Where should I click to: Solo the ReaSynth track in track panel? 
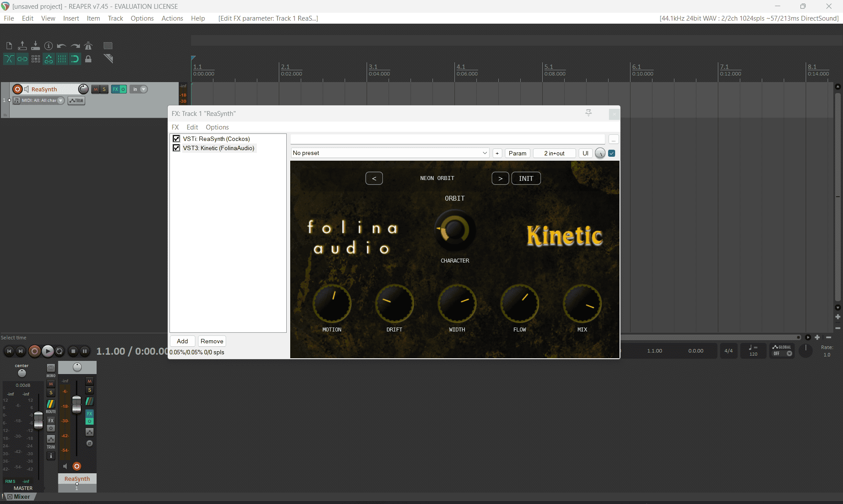point(104,89)
